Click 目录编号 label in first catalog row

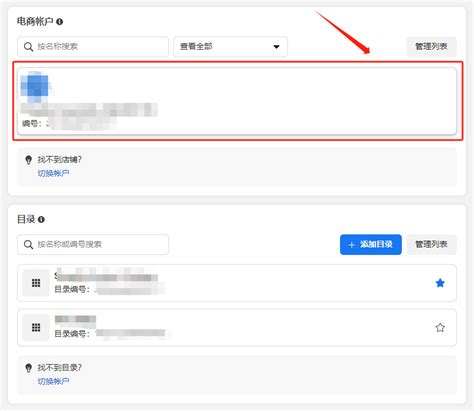coord(72,289)
